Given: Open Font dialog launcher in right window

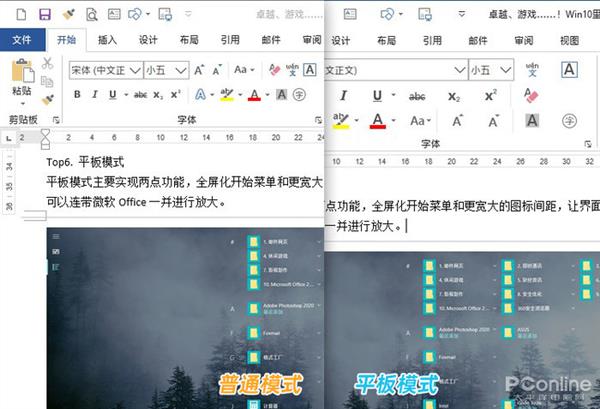Looking at the screenshot, I should coord(587,144).
